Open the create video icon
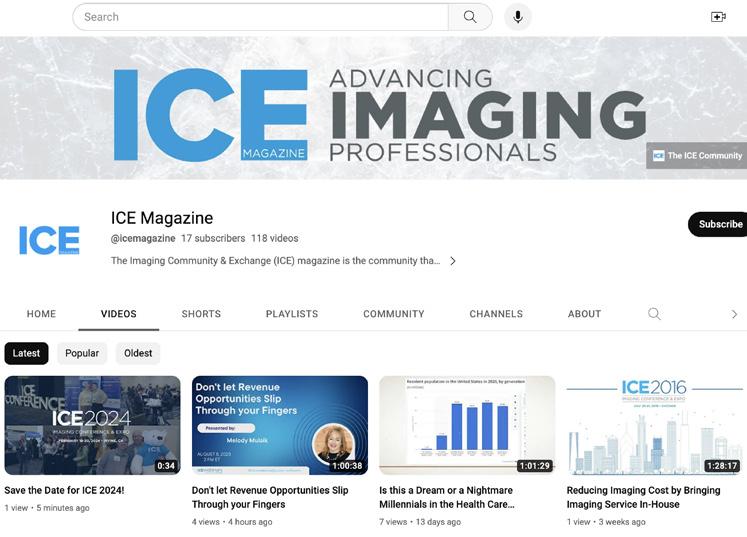Screen dimensions: 747x537 [x=718, y=17]
